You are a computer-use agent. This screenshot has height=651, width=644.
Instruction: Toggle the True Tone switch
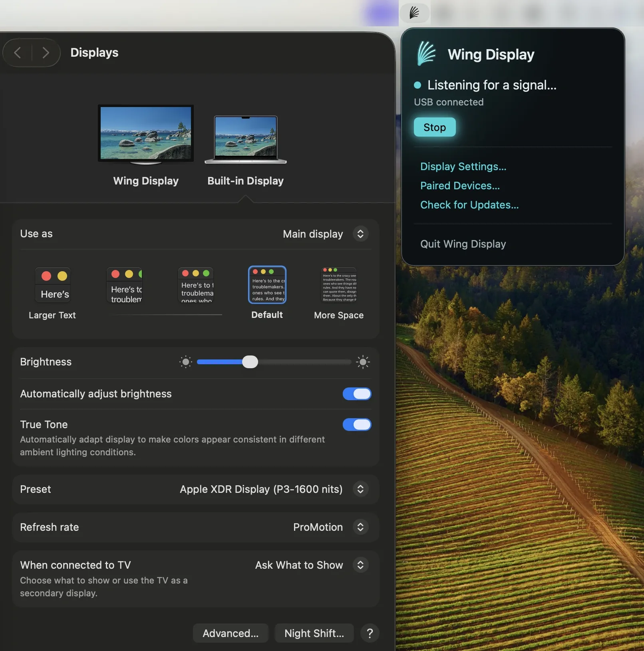pyautogui.click(x=357, y=425)
